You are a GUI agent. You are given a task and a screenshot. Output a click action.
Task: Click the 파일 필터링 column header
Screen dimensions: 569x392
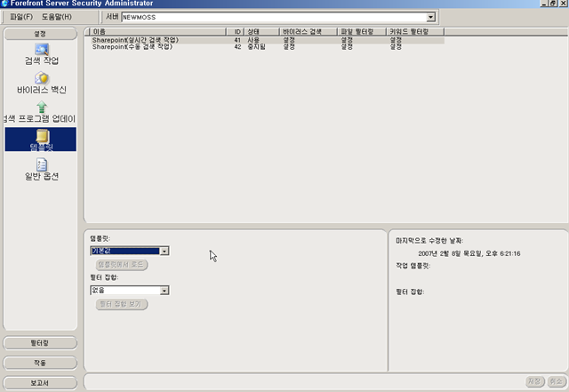point(362,32)
